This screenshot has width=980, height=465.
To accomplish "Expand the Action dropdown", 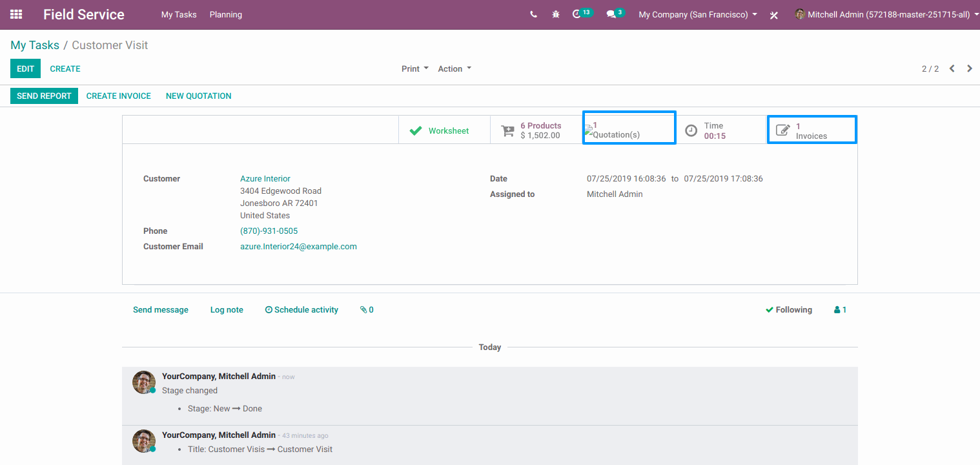I will click(x=454, y=68).
